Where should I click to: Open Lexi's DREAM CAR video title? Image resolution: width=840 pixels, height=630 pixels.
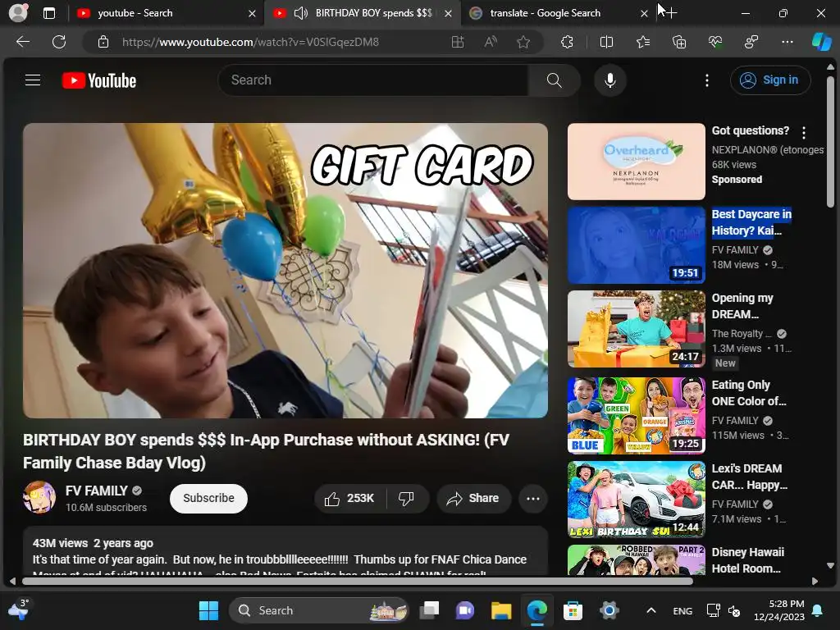pyautogui.click(x=749, y=477)
